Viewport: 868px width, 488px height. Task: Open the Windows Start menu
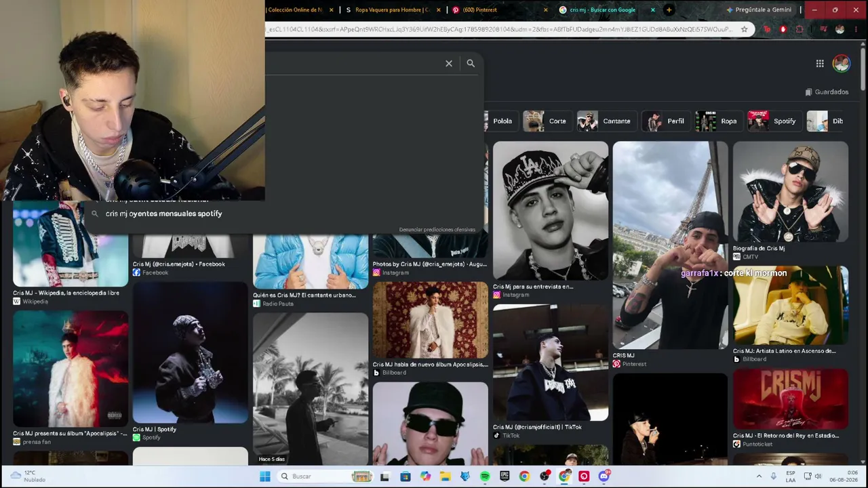(264, 476)
